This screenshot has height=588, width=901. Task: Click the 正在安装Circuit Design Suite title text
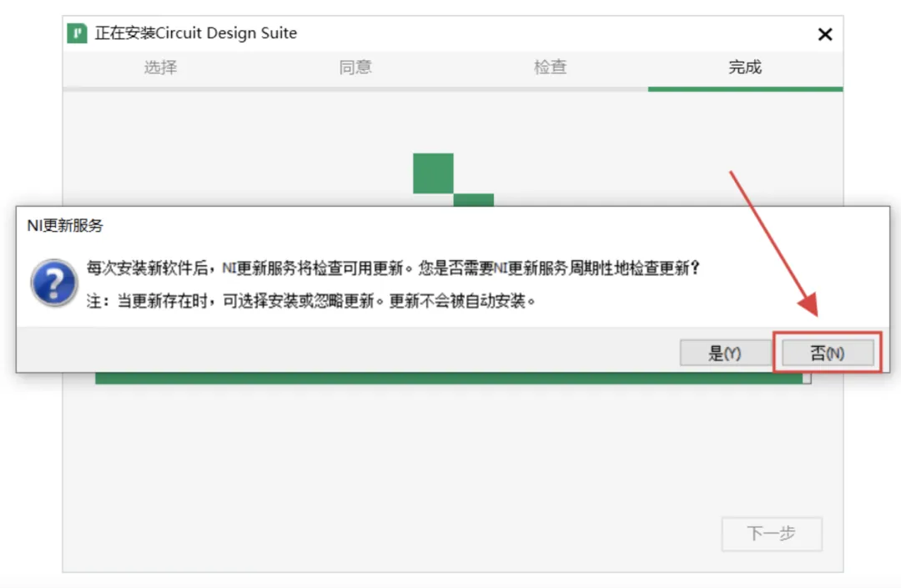tap(196, 33)
